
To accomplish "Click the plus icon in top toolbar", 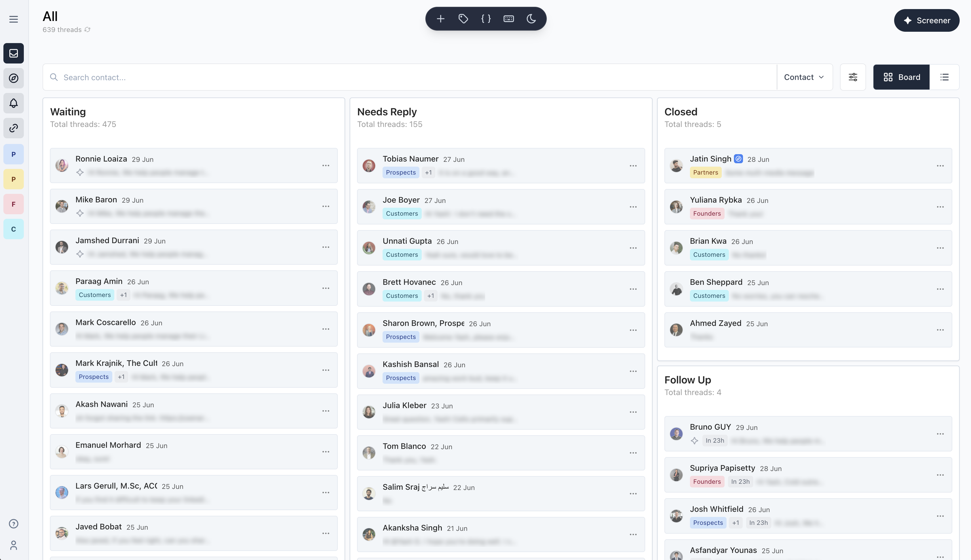I will click(441, 18).
